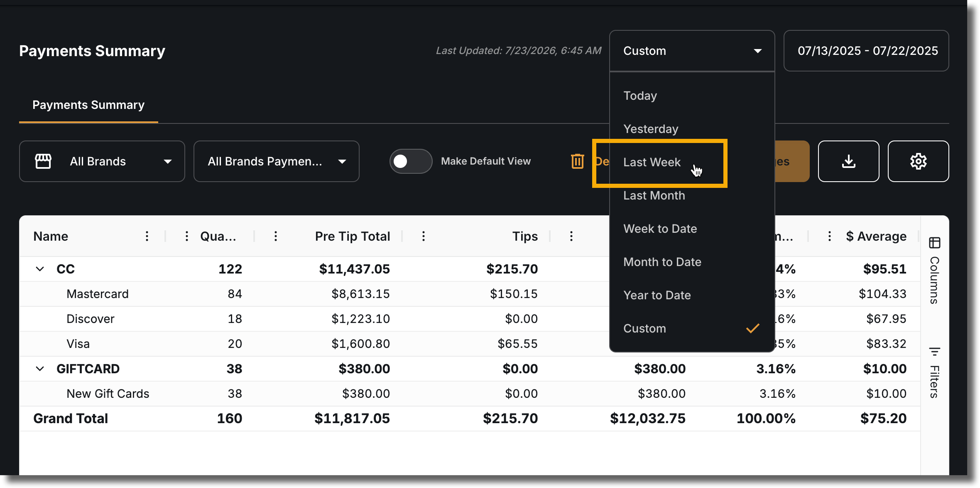The height and width of the screenshot is (488, 980).
Task: Open the Quantity column three-dot menu
Action: pyautogui.click(x=187, y=236)
